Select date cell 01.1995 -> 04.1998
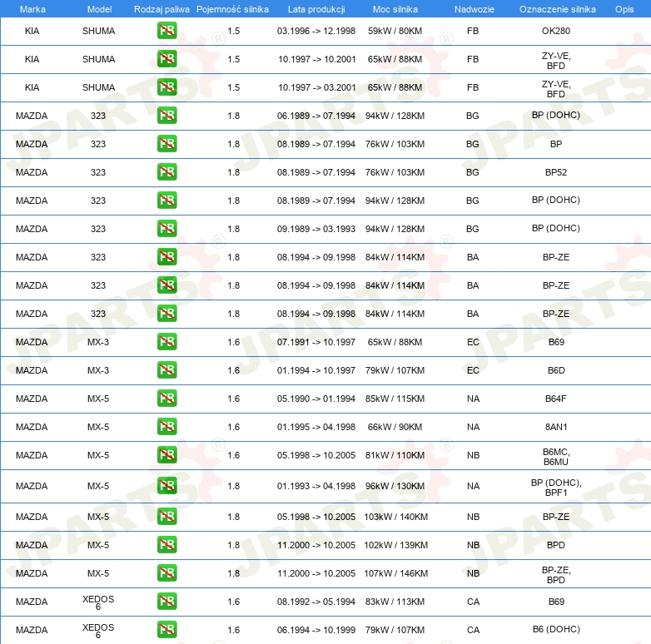 point(316,427)
